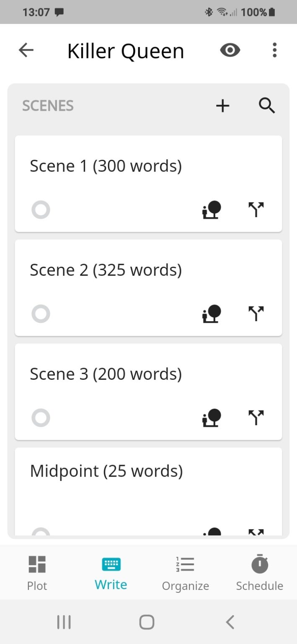297x644 pixels.
Task: Open the characters icon on Scene 2
Action: point(211,314)
